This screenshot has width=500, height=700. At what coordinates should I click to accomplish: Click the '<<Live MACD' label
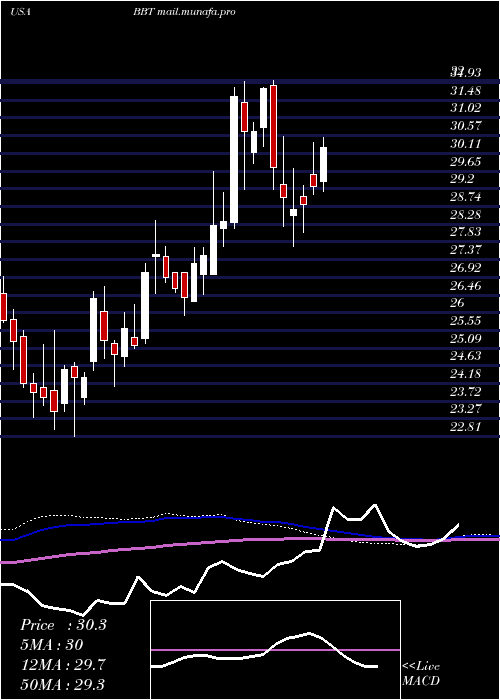point(421,674)
